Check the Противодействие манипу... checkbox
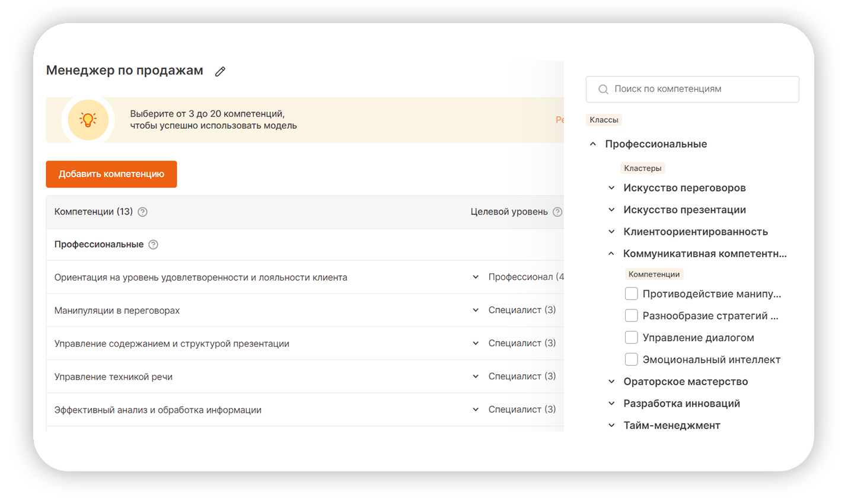Viewport: 864px width, 504px height. point(632,294)
